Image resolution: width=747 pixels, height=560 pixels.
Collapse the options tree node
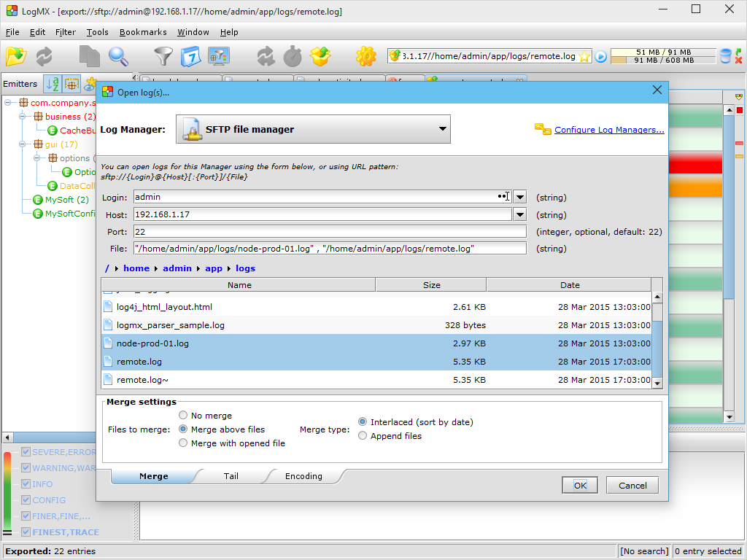(x=36, y=157)
